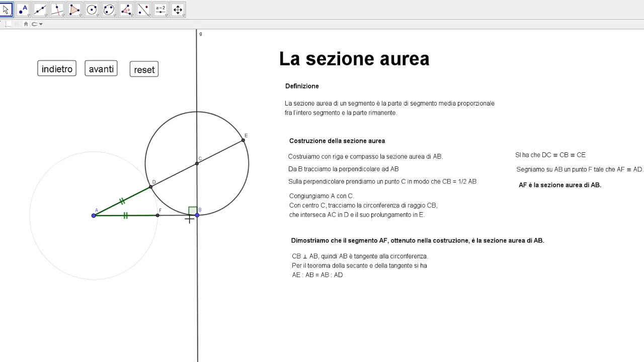
Task: Click the reset button
Action: (144, 69)
